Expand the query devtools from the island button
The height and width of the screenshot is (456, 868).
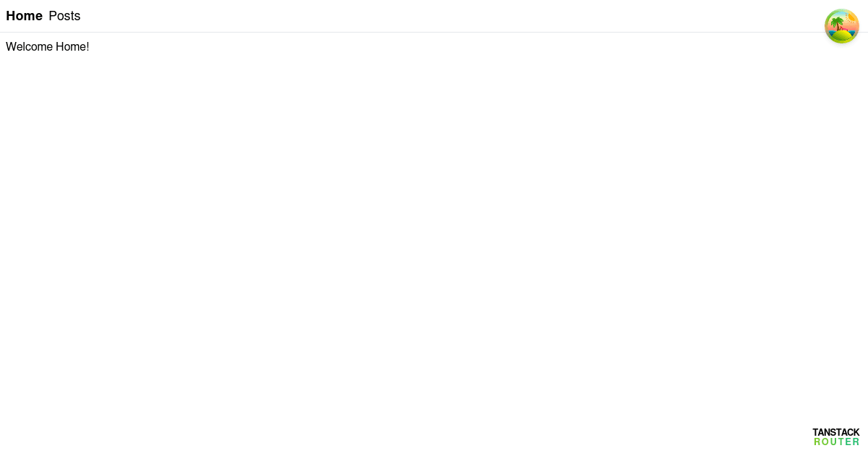click(842, 26)
